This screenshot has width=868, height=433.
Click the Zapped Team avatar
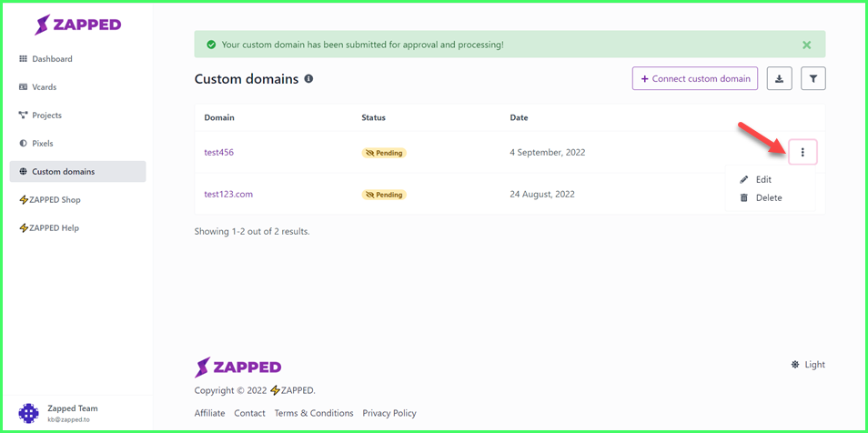click(x=29, y=413)
